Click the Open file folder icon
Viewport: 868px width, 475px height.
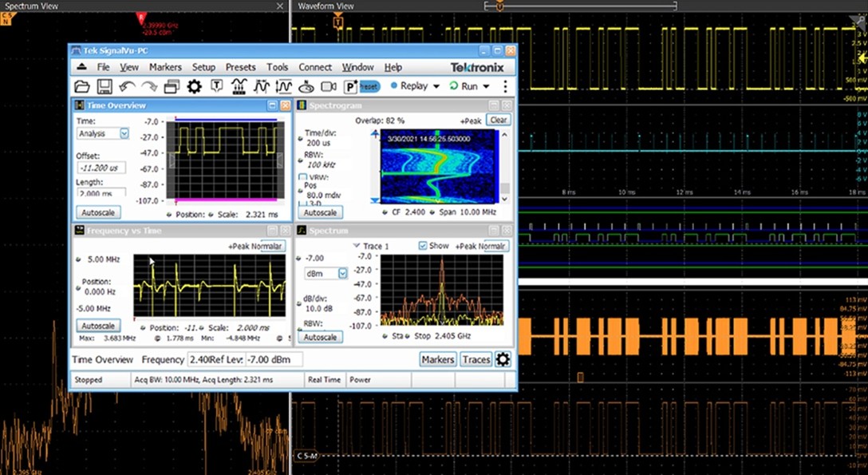point(81,86)
